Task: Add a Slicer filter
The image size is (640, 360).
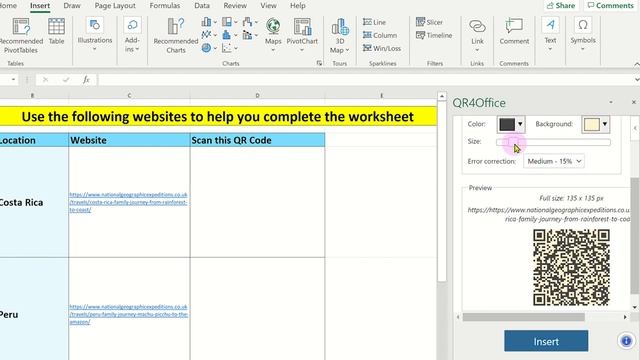Action: [429, 22]
